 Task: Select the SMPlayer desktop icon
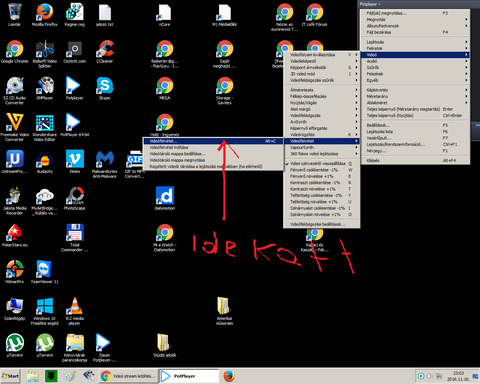[45, 88]
